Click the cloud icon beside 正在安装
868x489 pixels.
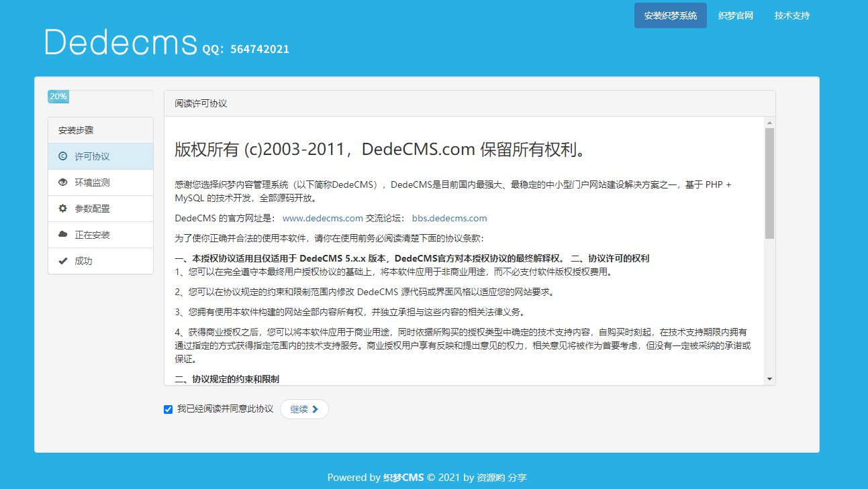[63, 235]
